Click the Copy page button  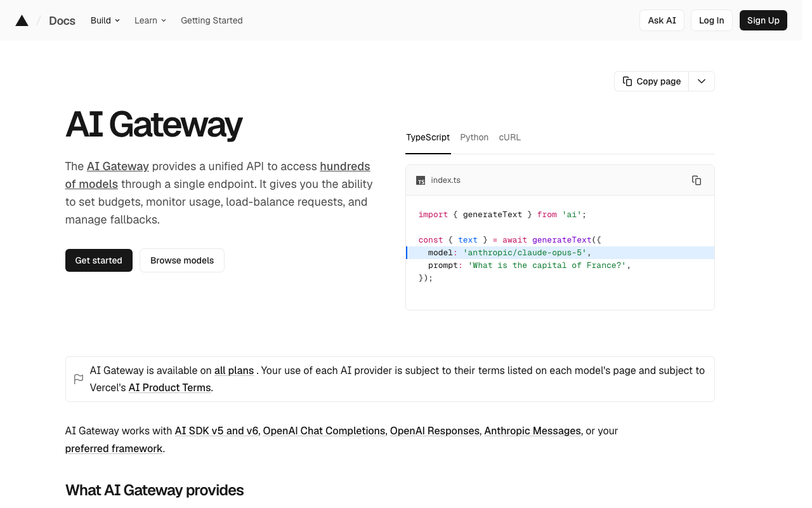[x=652, y=81]
